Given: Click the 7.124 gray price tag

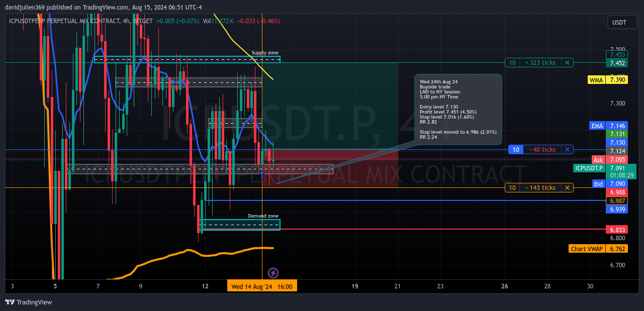Looking at the screenshot, I should (x=617, y=151).
